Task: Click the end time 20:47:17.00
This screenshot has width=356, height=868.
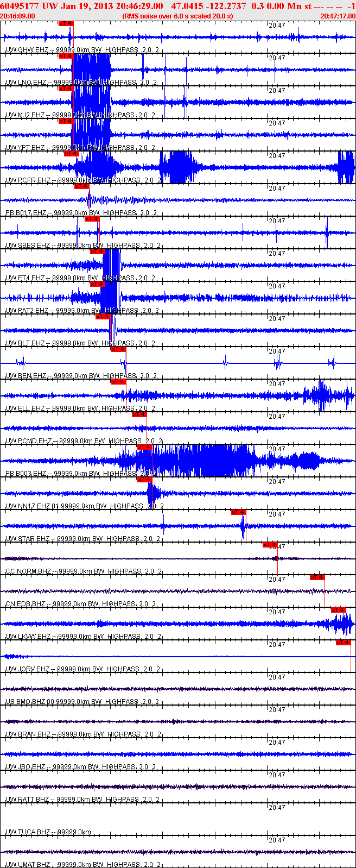Action: tap(338, 16)
